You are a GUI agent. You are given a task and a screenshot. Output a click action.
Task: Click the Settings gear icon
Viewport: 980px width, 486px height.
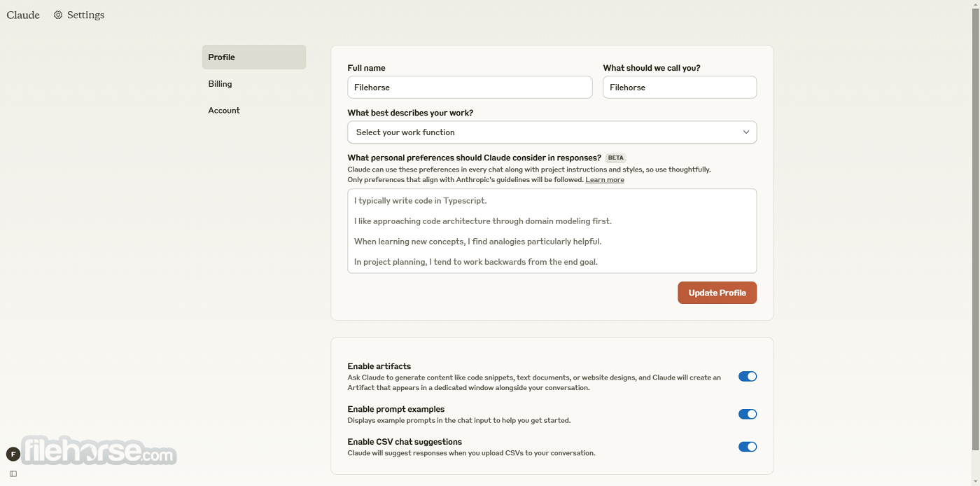point(58,15)
